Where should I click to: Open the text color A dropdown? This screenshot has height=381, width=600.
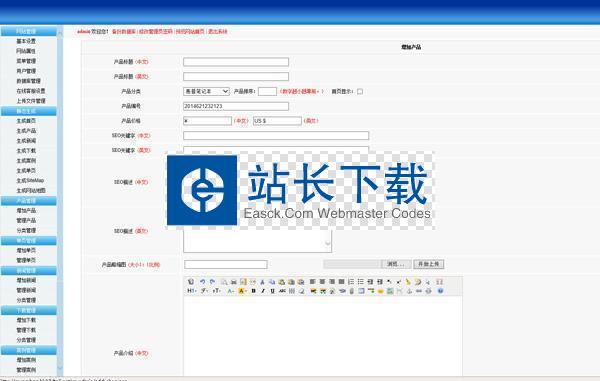231,291
